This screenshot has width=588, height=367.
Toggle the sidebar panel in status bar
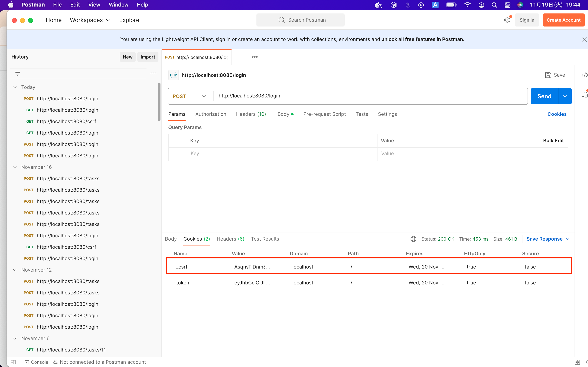coord(13,362)
